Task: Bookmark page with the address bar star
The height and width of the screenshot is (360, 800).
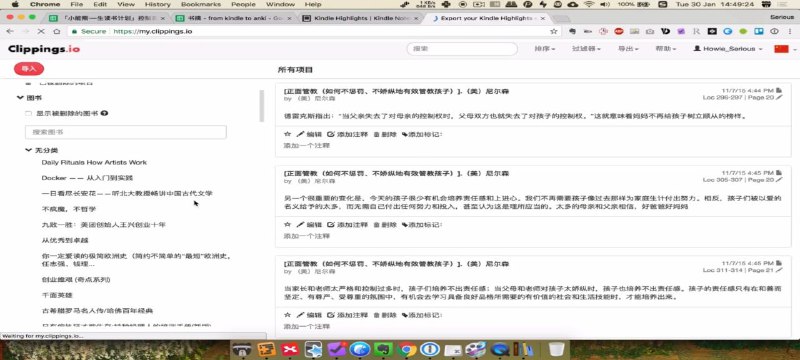Action: coord(554,31)
